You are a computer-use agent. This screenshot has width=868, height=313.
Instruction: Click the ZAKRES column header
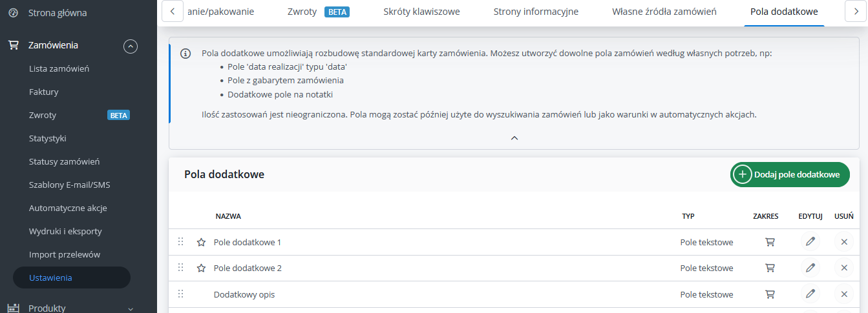(x=766, y=216)
